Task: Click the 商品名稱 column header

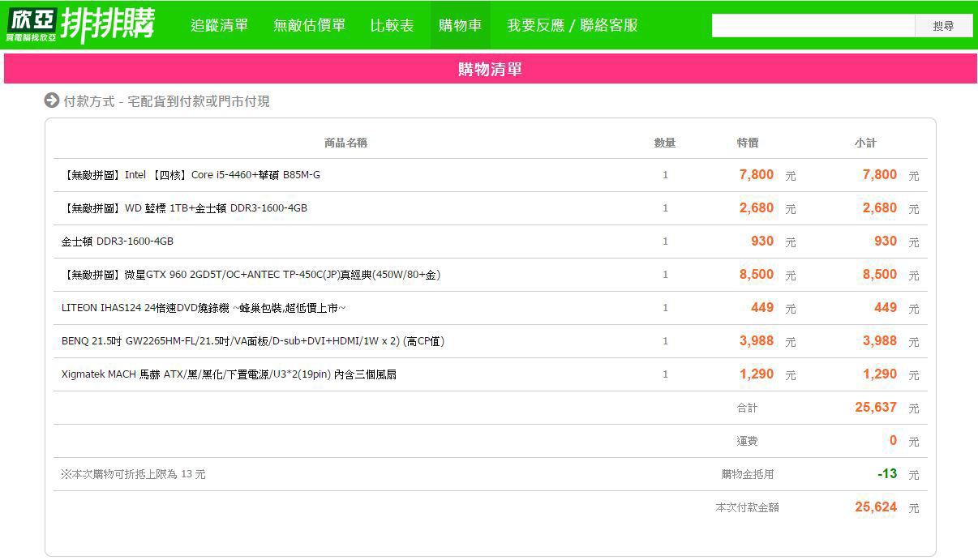Action: point(345,143)
